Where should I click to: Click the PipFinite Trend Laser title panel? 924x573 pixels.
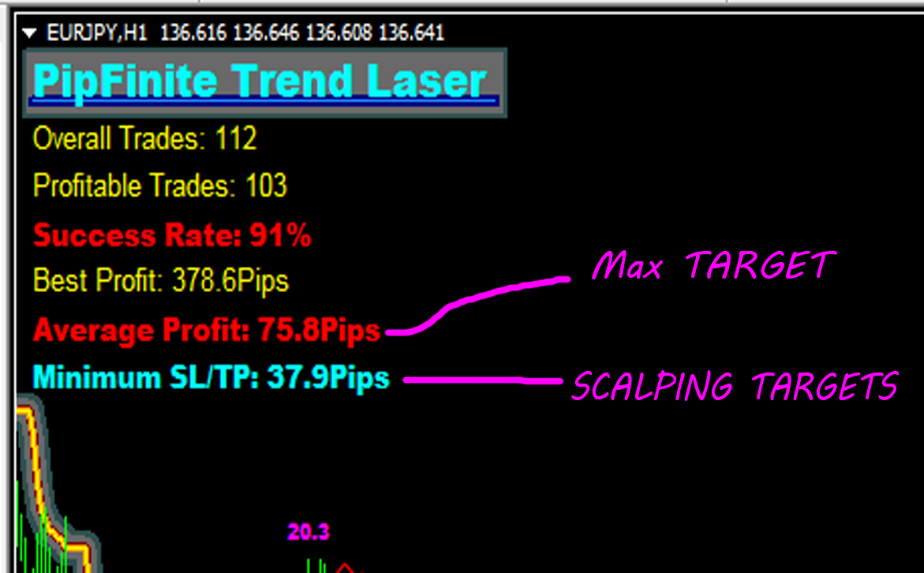(x=264, y=83)
